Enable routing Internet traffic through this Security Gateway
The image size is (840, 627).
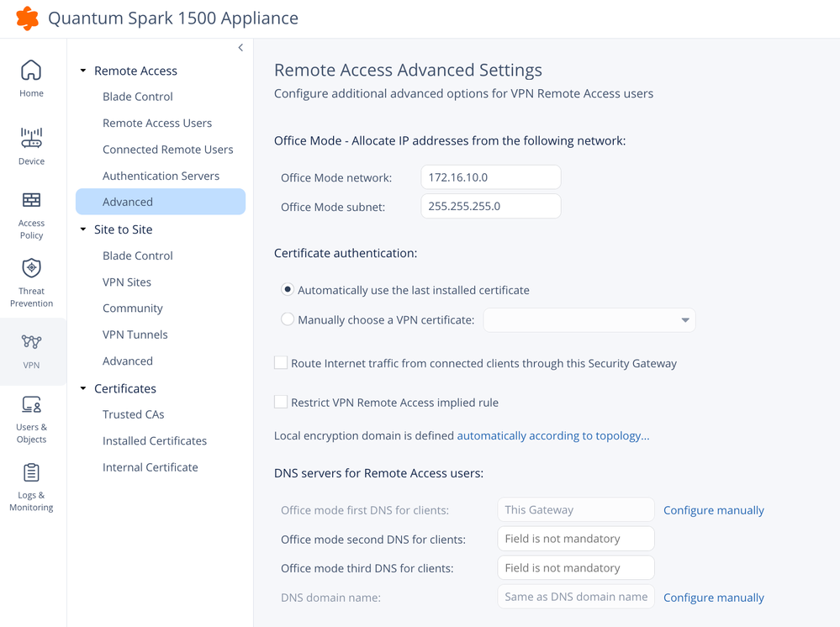coord(281,363)
